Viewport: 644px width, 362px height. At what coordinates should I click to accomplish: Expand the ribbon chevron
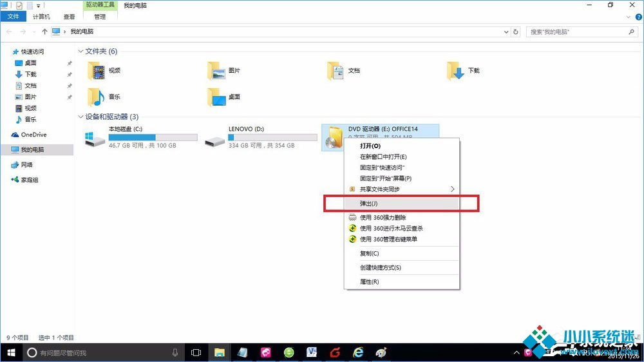[x=629, y=17]
